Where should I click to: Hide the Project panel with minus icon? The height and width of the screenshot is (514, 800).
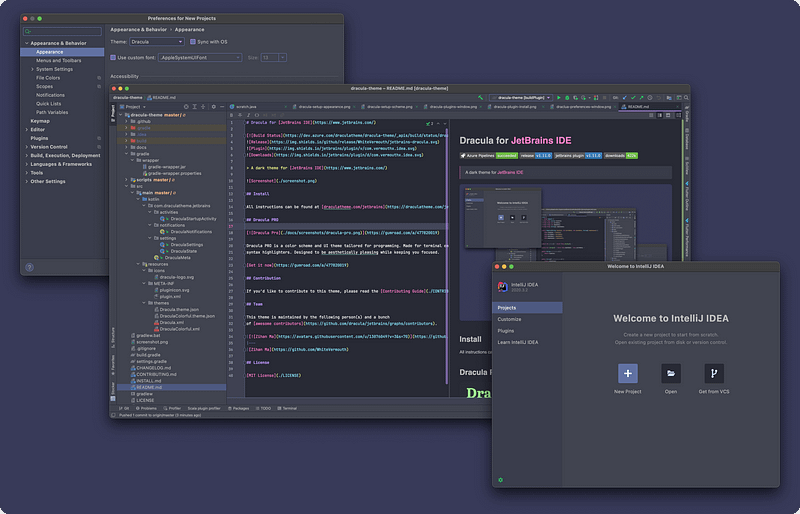(222, 107)
